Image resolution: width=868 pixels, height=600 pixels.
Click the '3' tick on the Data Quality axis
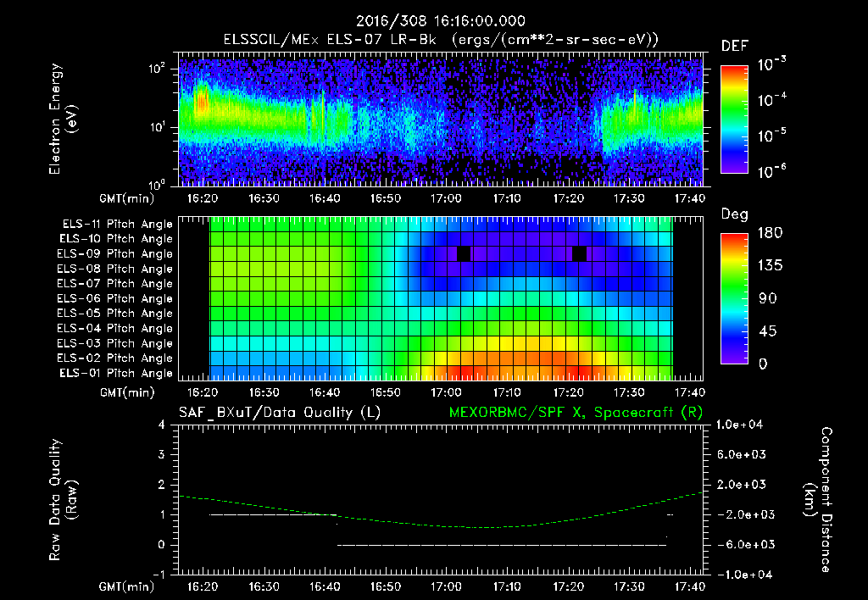point(162,454)
